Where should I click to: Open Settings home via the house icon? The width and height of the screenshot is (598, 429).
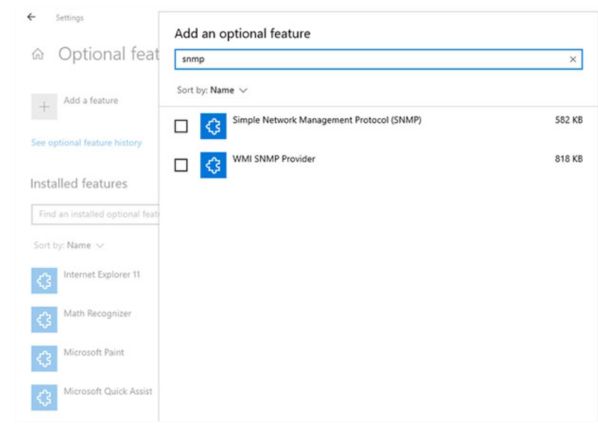point(38,54)
